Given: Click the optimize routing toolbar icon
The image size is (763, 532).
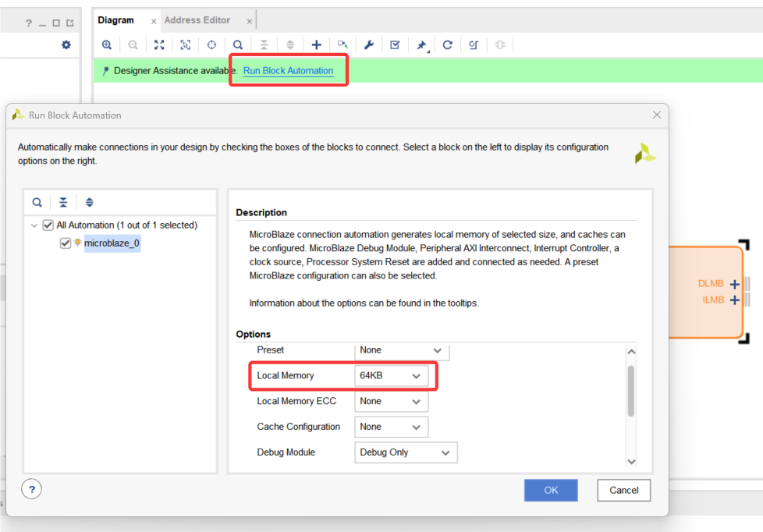Looking at the screenshot, I should coord(474,44).
